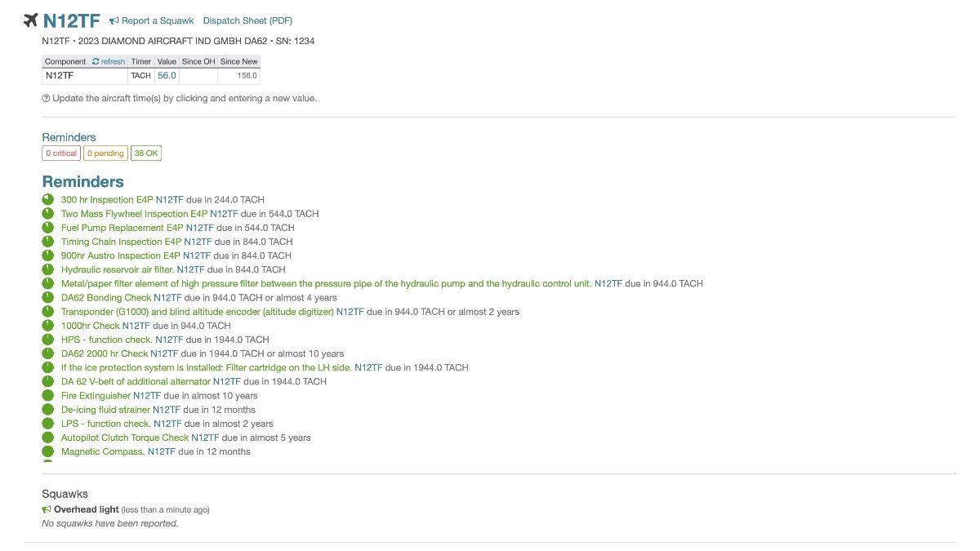Select the 38 OK reminders badge
This screenshot has height=551, width=980.
pos(146,153)
